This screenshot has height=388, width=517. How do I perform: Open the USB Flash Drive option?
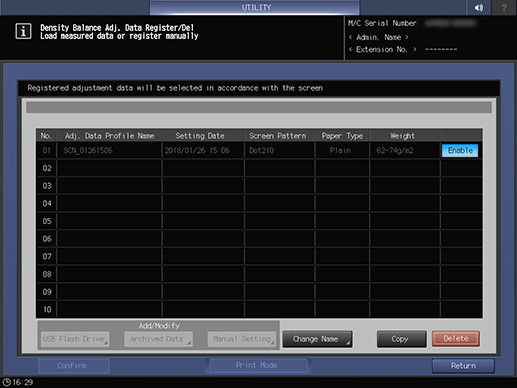coord(75,339)
